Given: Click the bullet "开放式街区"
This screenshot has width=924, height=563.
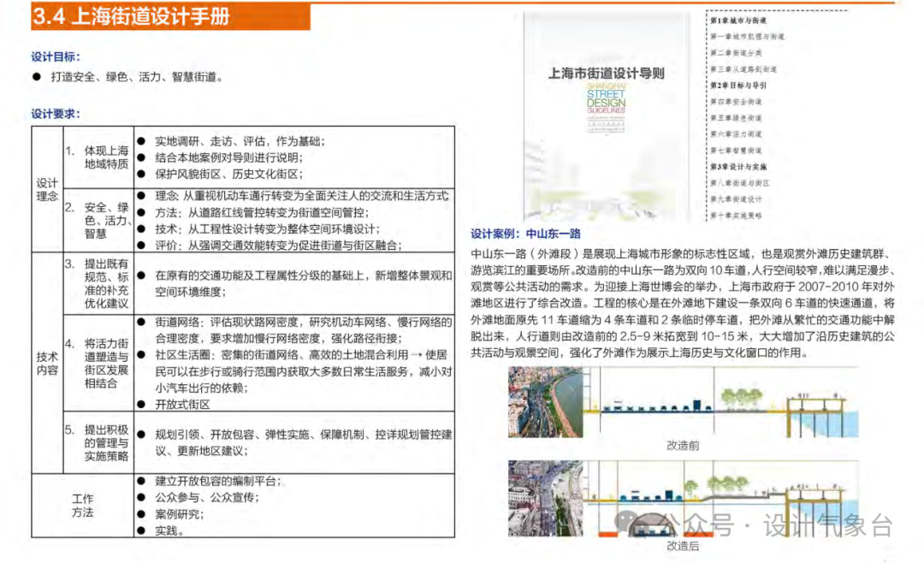Looking at the screenshot, I should [x=182, y=405].
